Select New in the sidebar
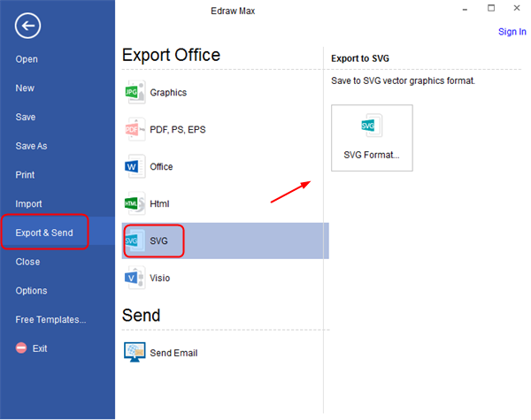The height and width of the screenshot is (420, 531). pyautogui.click(x=25, y=88)
